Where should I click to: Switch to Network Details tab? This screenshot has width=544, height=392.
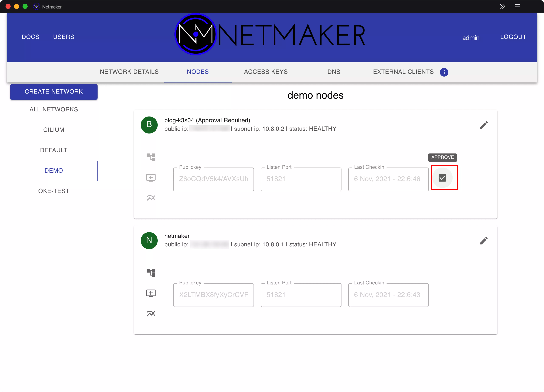pos(129,72)
